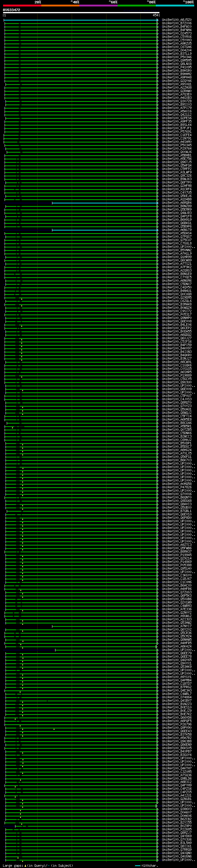Click hit UniRef100_Q42112

(177, 115)
